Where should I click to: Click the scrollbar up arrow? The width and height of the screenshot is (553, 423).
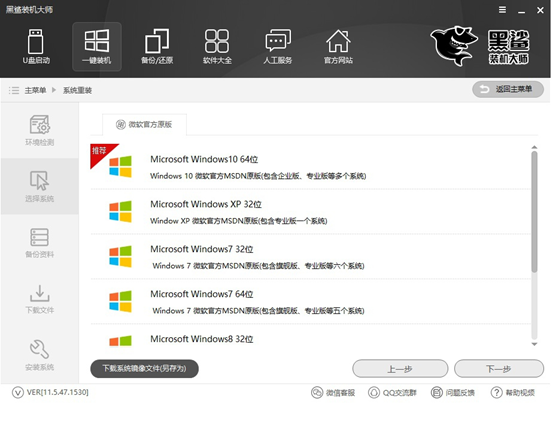(534, 147)
